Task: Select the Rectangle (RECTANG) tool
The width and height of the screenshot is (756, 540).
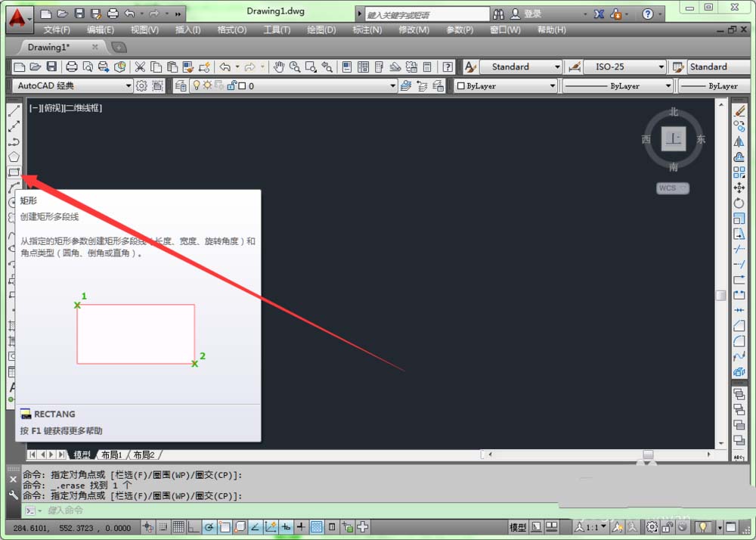Action: pyautogui.click(x=14, y=172)
